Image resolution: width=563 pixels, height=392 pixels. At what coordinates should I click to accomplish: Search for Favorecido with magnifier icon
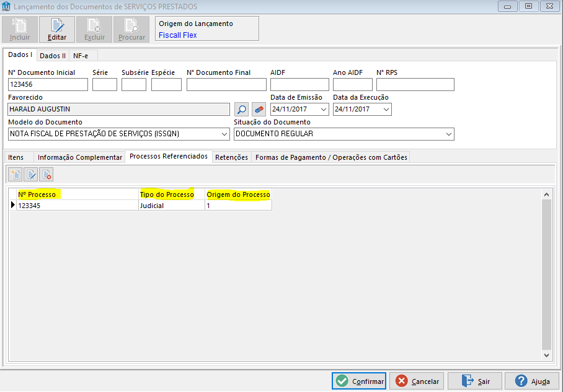point(242,110)
